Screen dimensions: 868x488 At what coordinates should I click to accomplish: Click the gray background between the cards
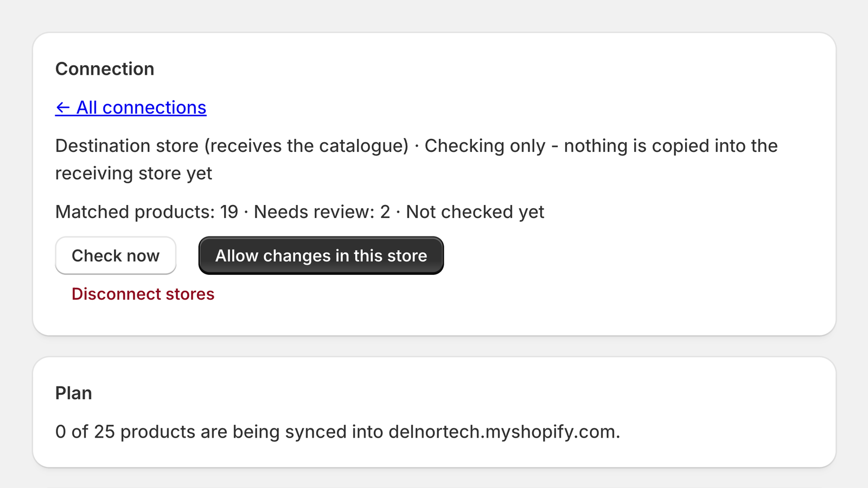[434, 346]
